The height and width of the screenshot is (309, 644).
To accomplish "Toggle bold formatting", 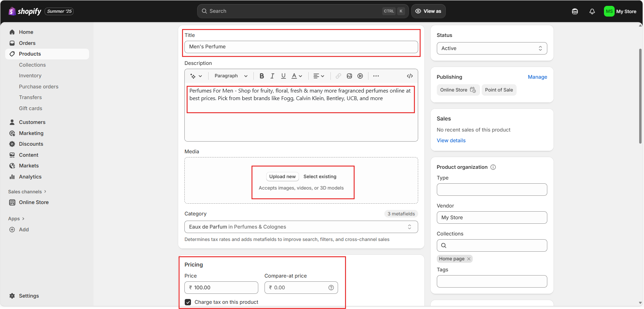I will point(262,76).
